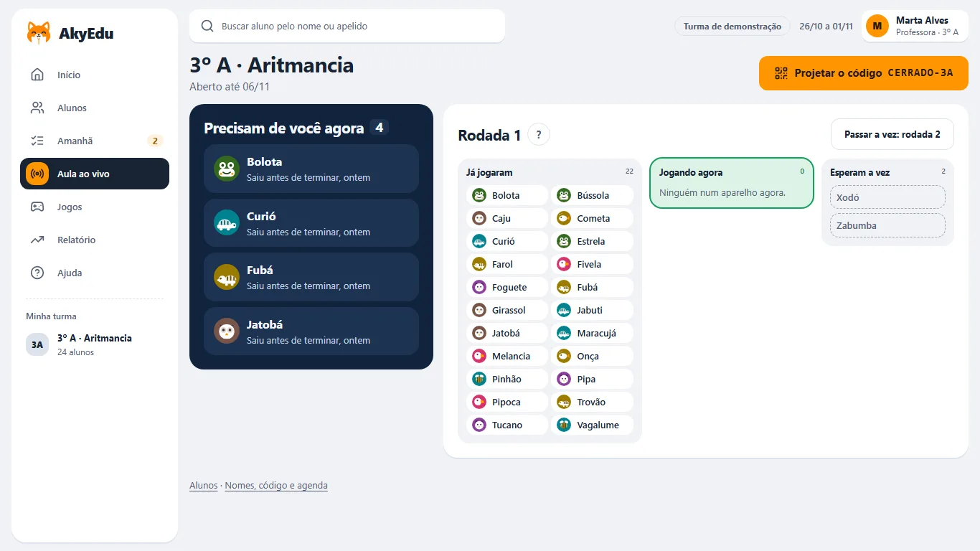Viewport: 980px width, 551px height.
Task: Click the date range 26/10 a 01/11
Action: click(826, 26)
